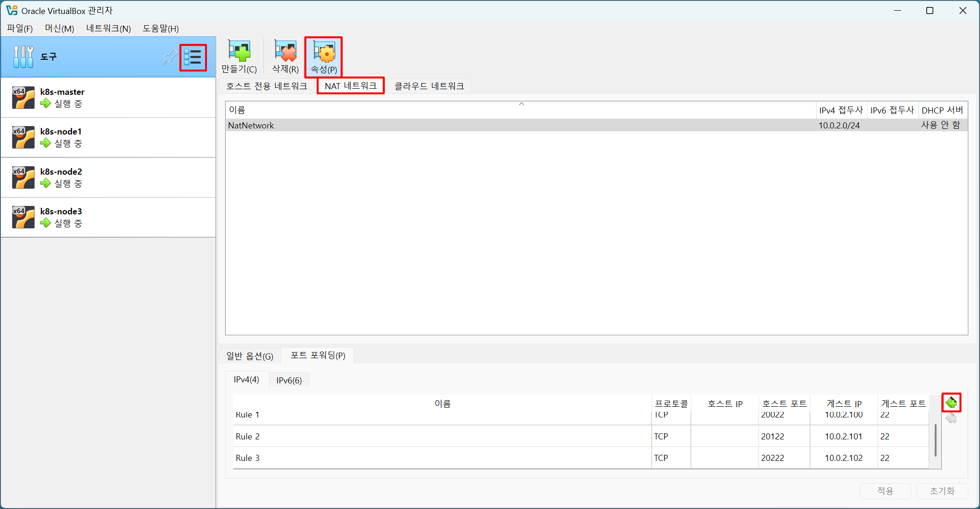The width and height of the screenshot is (980, 509).
Task: Select the Tools (도구) icon
Action: coord(23,57)
